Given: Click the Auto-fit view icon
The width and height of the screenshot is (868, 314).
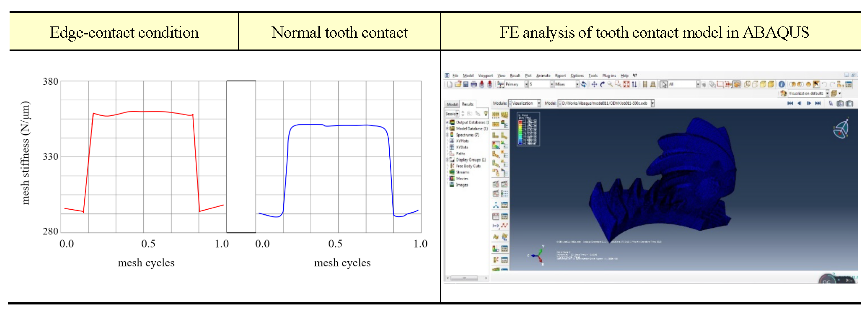Looking at the screenshot, I should 626,84.
